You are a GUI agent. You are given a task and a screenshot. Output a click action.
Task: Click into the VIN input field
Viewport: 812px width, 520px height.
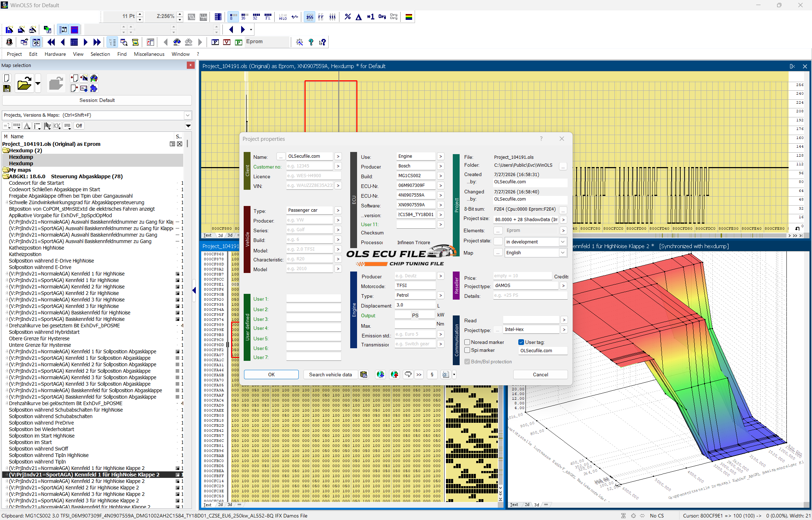pyautogui.click(x=310, y=185)
